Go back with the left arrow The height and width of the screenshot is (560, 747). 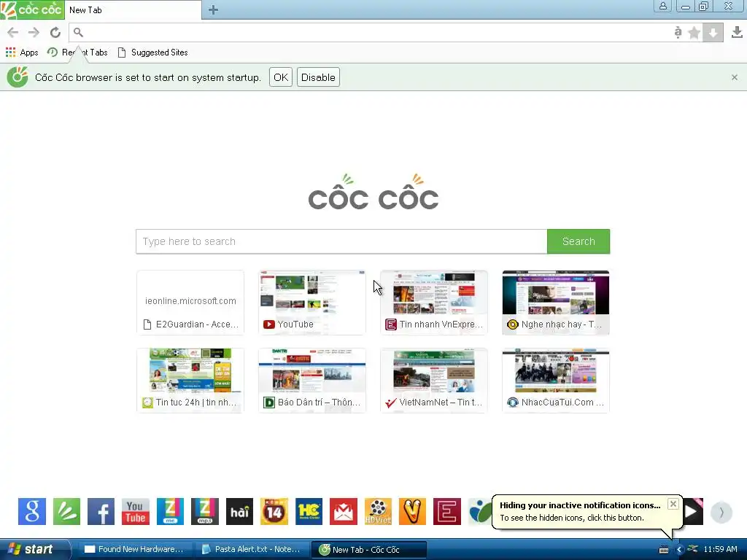coord(13,32)
